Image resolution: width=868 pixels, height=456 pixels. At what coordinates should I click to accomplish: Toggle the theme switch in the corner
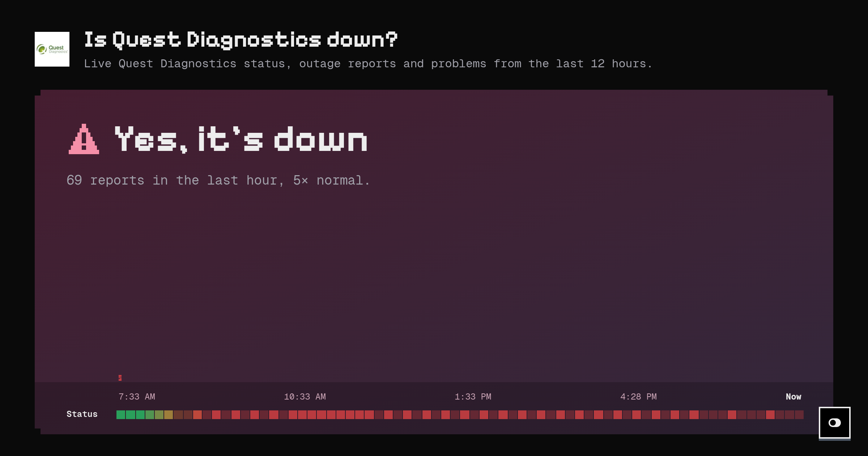(x=835, y=423)
